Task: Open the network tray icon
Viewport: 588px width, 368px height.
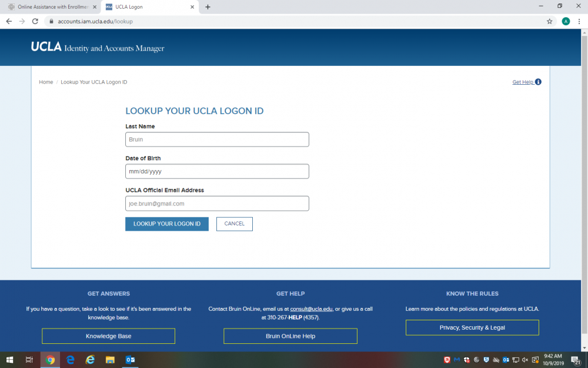Action: coord(516,360)
